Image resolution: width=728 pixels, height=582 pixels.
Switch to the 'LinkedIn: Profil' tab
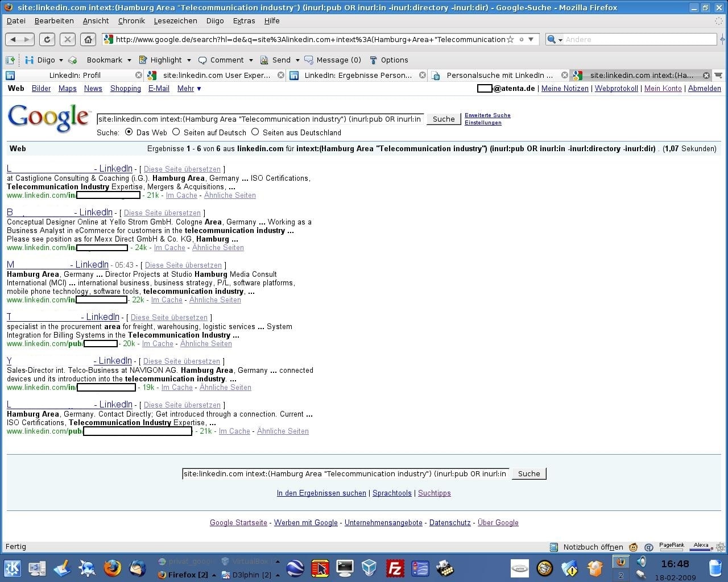coord(74,75)
